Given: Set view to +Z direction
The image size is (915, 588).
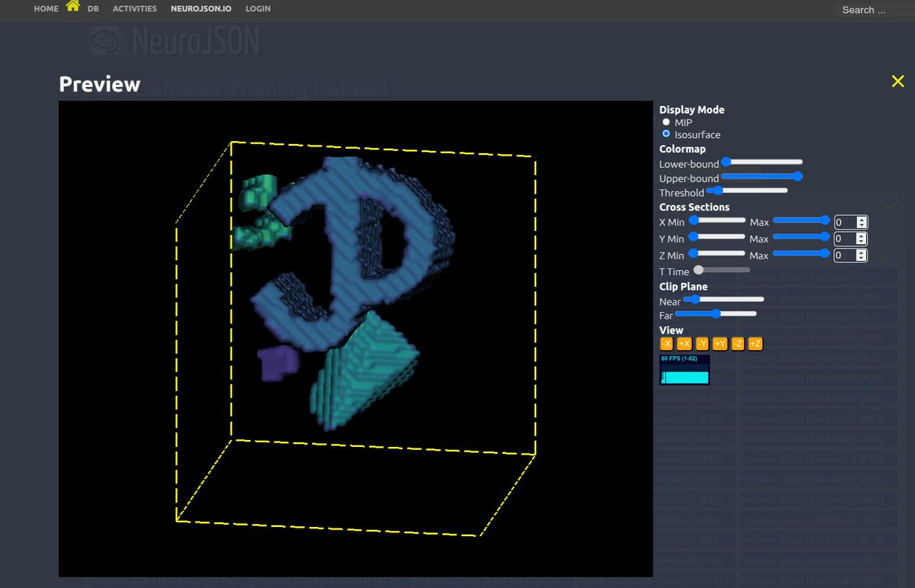Looking at the screenshot, I should pos(756,344).
